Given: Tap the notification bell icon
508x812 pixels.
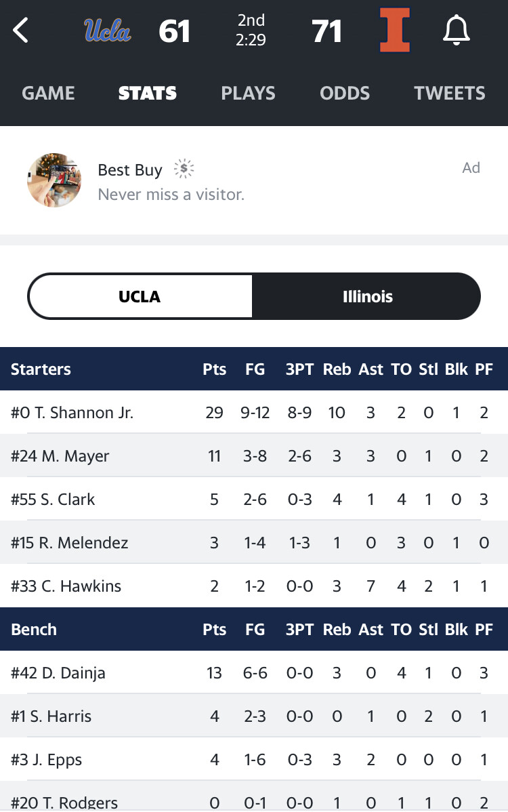Looking at the screenshot, I should click(x=456, y=31).
